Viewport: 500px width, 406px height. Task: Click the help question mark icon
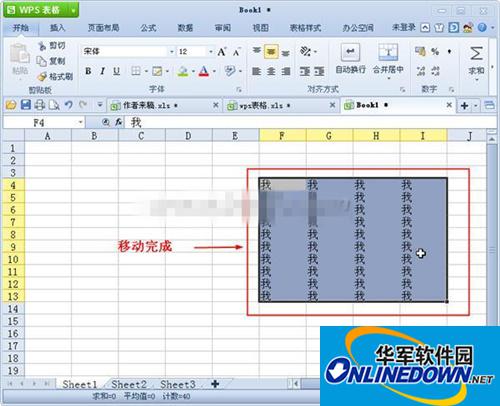(x=482, y=28)
